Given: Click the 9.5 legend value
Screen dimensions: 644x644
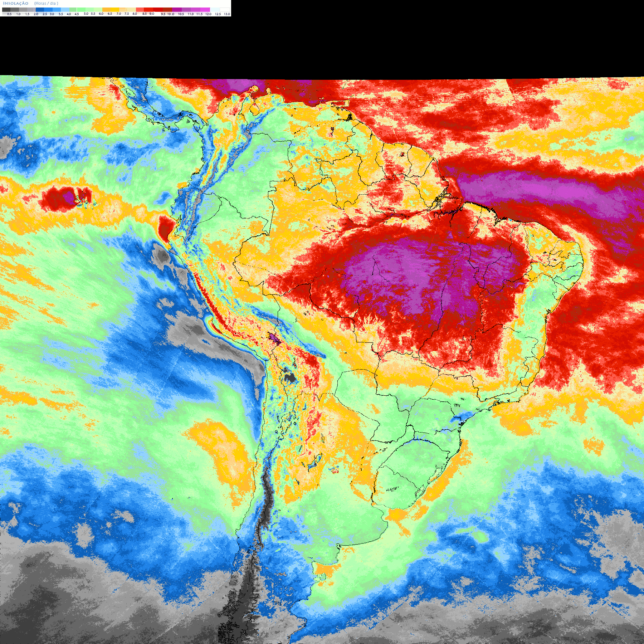Looking at the screenshot, I should [x=163, y=14].
